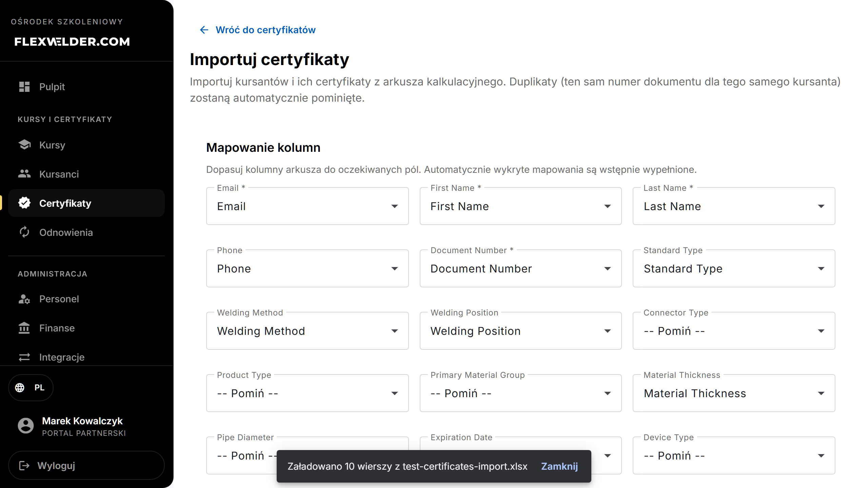Open the Device Type dropdown

(734, 455)
